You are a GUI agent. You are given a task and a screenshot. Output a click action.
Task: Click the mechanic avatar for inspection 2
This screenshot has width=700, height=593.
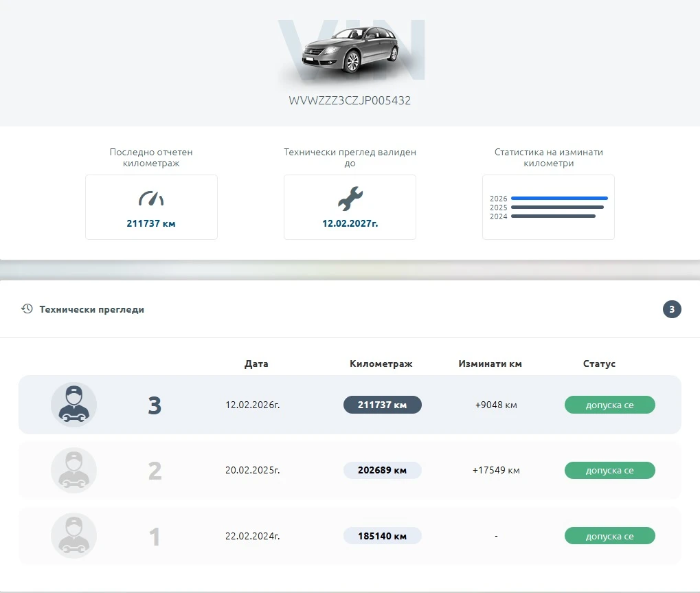pyautogui.click(x=74, y=470)
